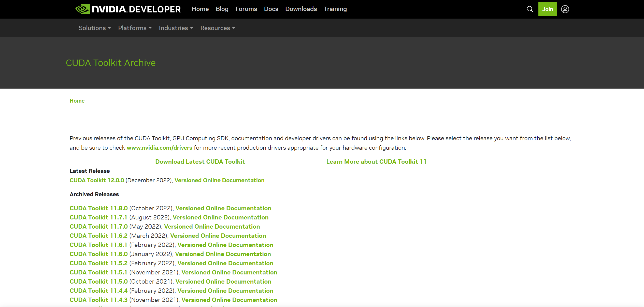This screenshot has height=307, width=644.
Task: Click the green Join button
Action: coord(548,9)
